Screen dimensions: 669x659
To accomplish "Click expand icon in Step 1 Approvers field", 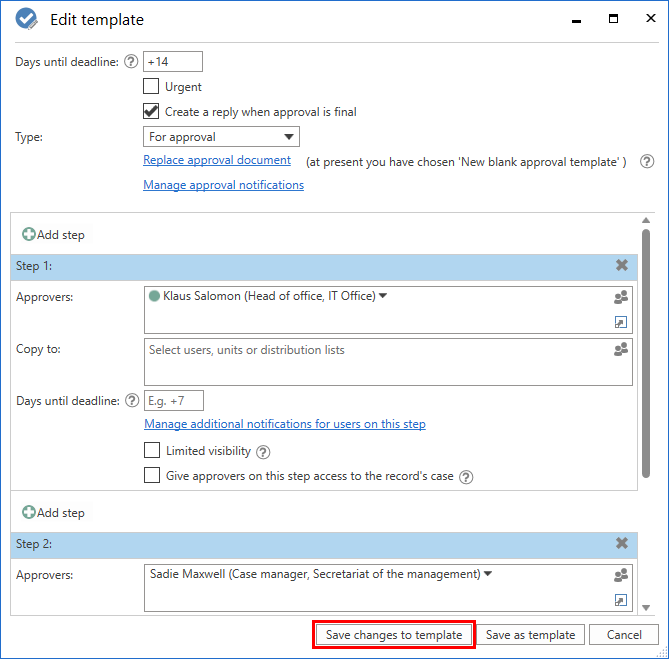I will pyautogui.click(x=621, y=322).
